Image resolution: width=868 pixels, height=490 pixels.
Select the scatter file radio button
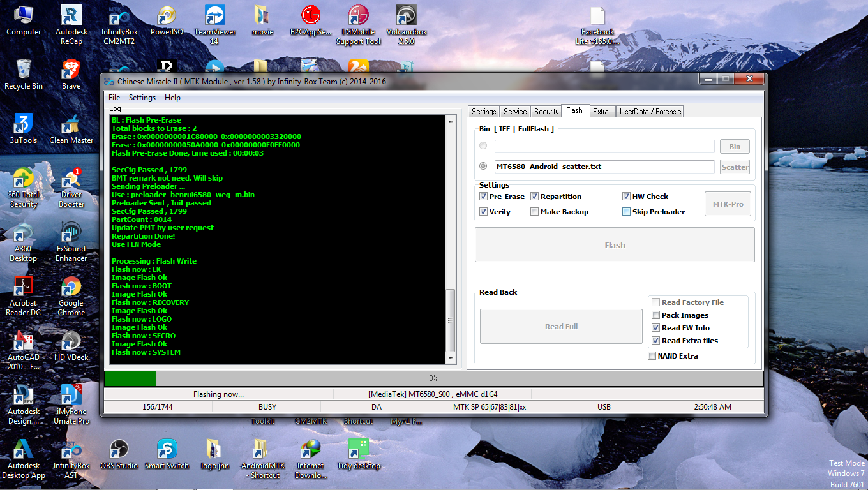pyautogui.click(x=483, y=166)
